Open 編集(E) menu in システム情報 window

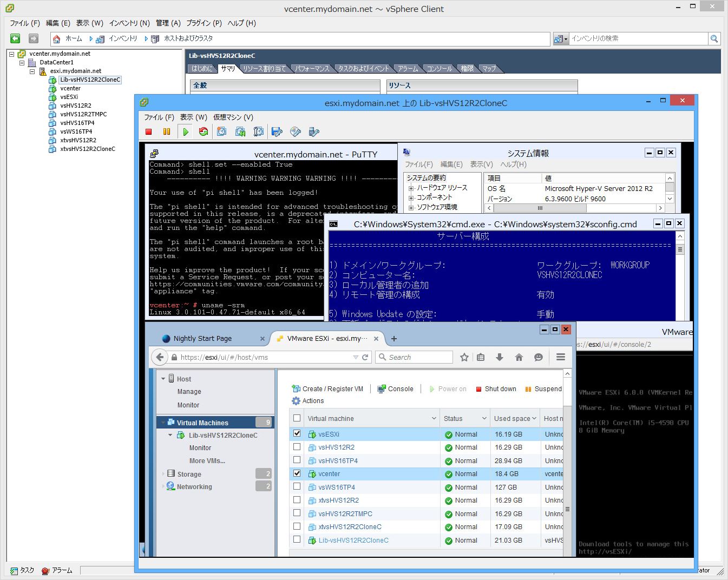click(x=451, y=164)
